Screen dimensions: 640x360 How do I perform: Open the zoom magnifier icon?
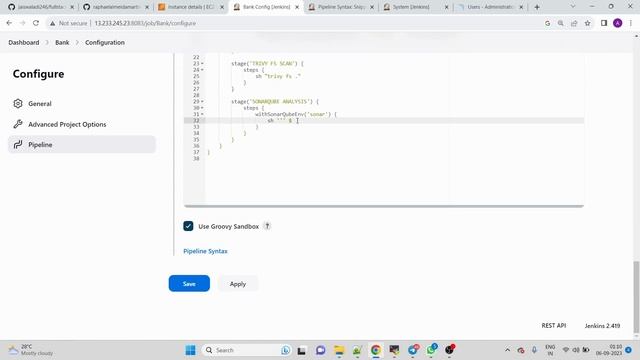561,23
